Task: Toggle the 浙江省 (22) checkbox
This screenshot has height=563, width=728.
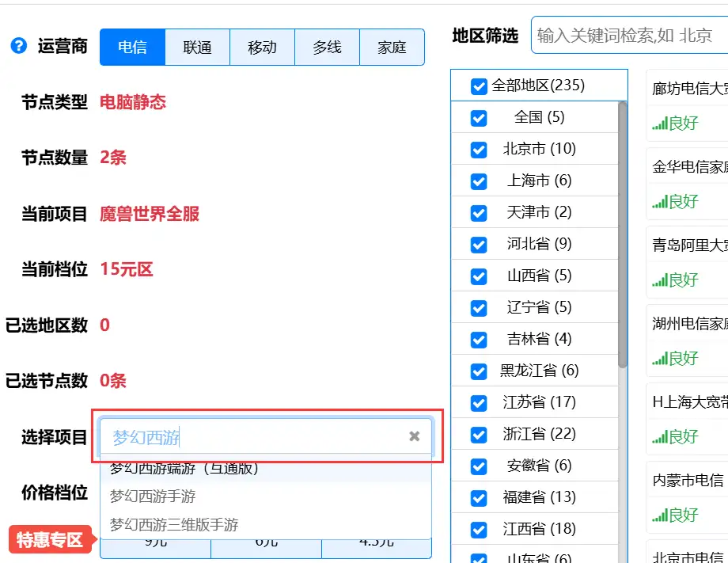Action: (x=479, y=435)
